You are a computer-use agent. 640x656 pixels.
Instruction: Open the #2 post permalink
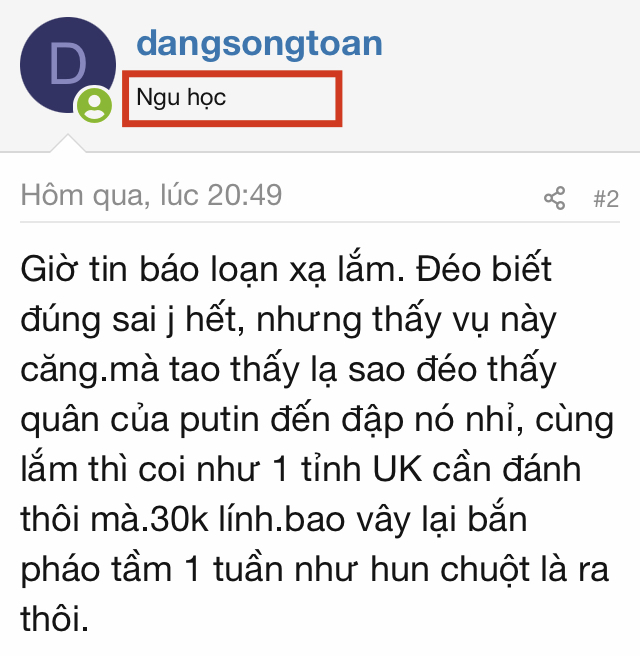(x=606, y=199)
